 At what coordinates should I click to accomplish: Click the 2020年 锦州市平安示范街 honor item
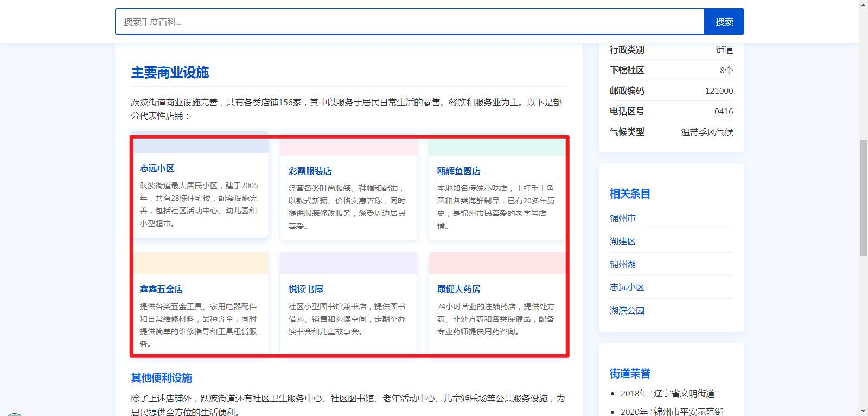(x=672, y=412)
